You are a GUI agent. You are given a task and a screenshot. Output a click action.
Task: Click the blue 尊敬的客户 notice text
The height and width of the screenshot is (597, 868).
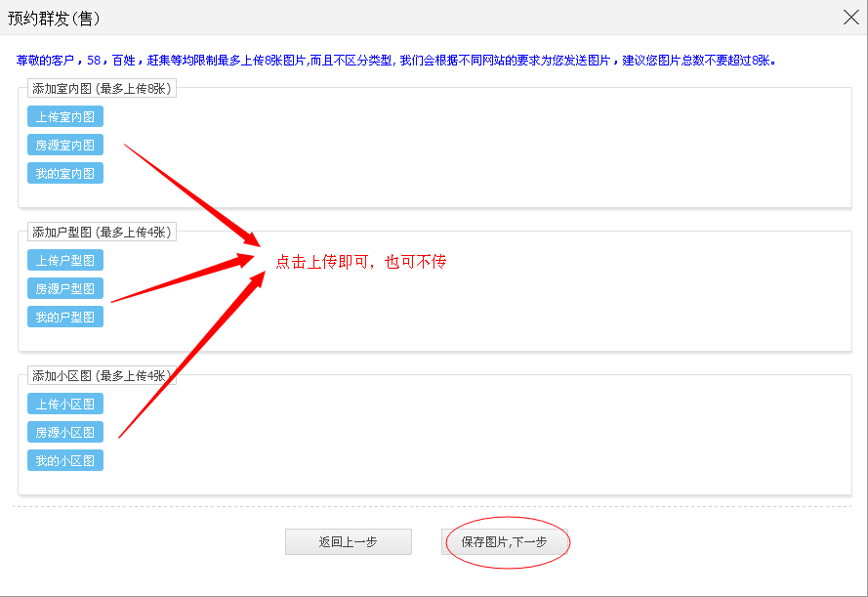coord(396,61)
